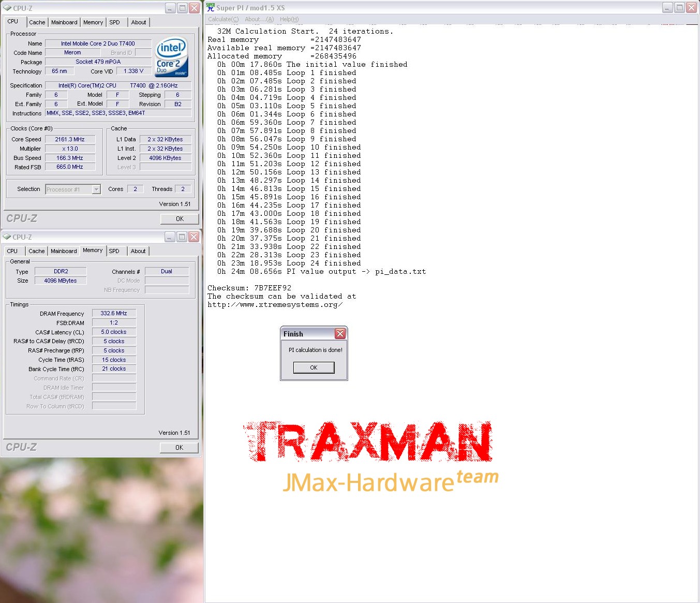Click the Rated FSB value 665.0 MHz
The width and height of the screenshot is (700, 603).
pos(70,167)
